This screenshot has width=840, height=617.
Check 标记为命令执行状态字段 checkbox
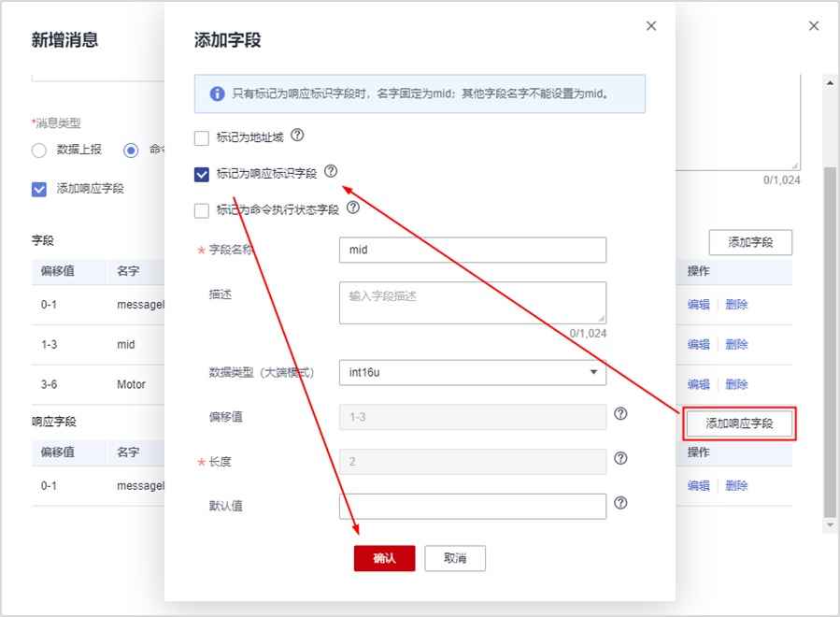point(202,210)
